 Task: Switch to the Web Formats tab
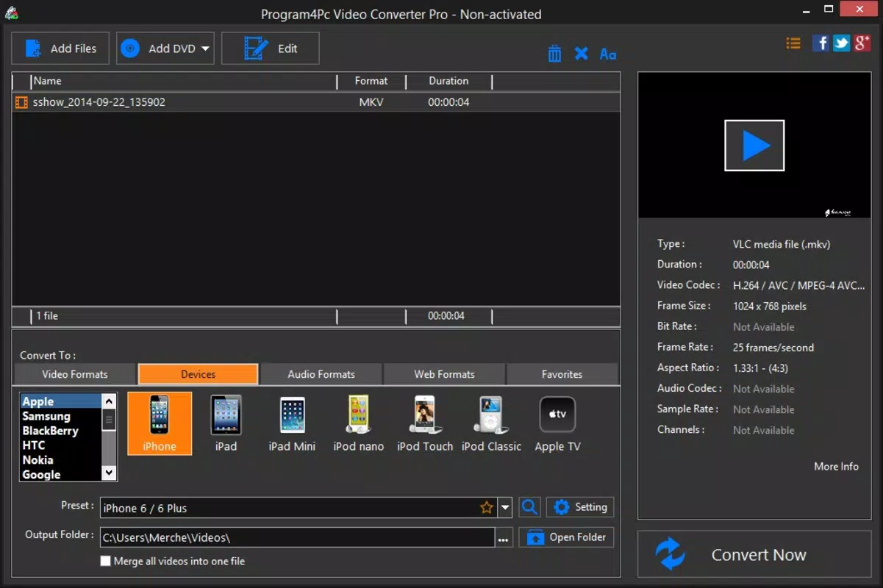444,374
